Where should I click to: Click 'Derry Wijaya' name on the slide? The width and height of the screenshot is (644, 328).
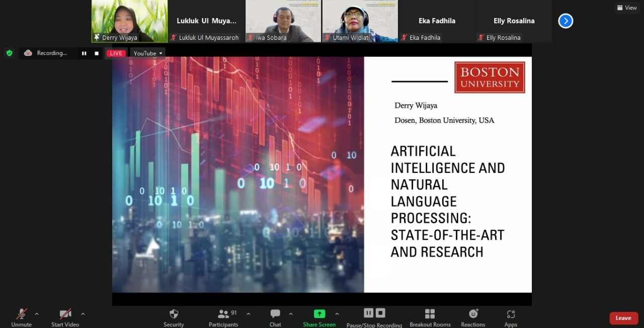click(x=416, y=105)
